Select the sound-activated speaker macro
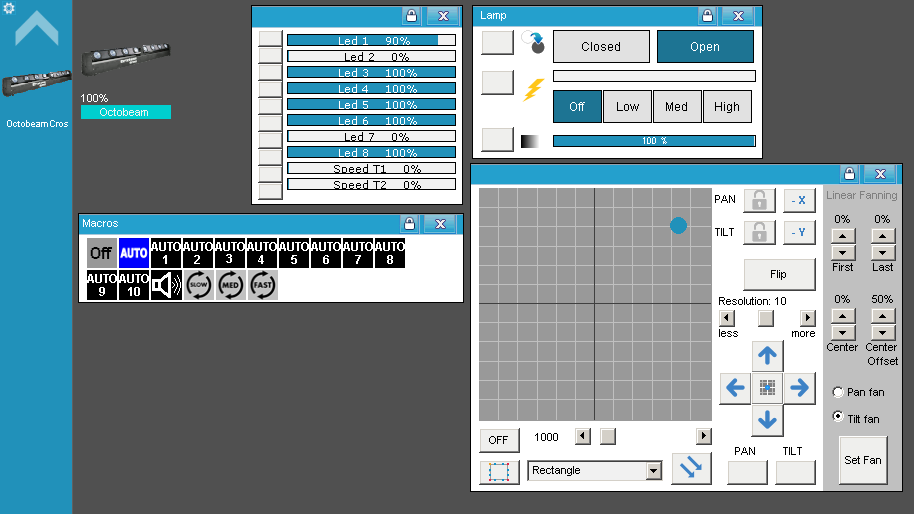The height and width of the screenshot is (514, 914). 166,285
